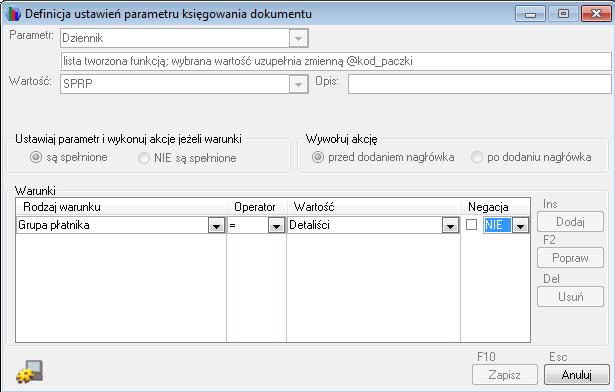This screenshot has height=392, width=615.
Task: Select the 'są spełnione' radio button
Action: [x=36, y=157]
